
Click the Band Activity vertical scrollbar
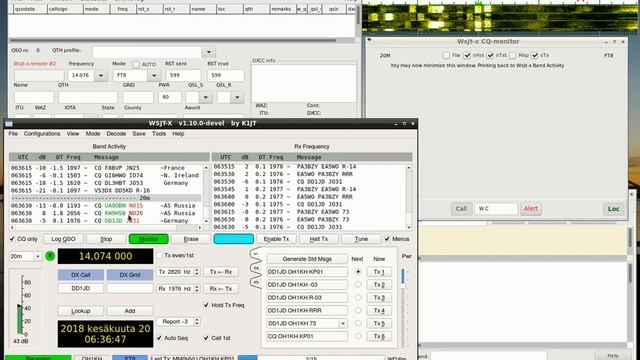point(206,194)
